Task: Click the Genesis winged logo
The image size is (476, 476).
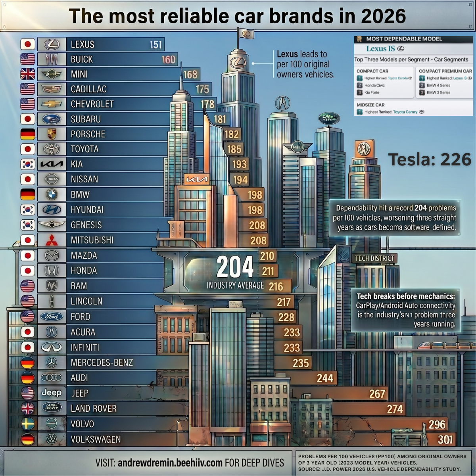Action: 52,225
